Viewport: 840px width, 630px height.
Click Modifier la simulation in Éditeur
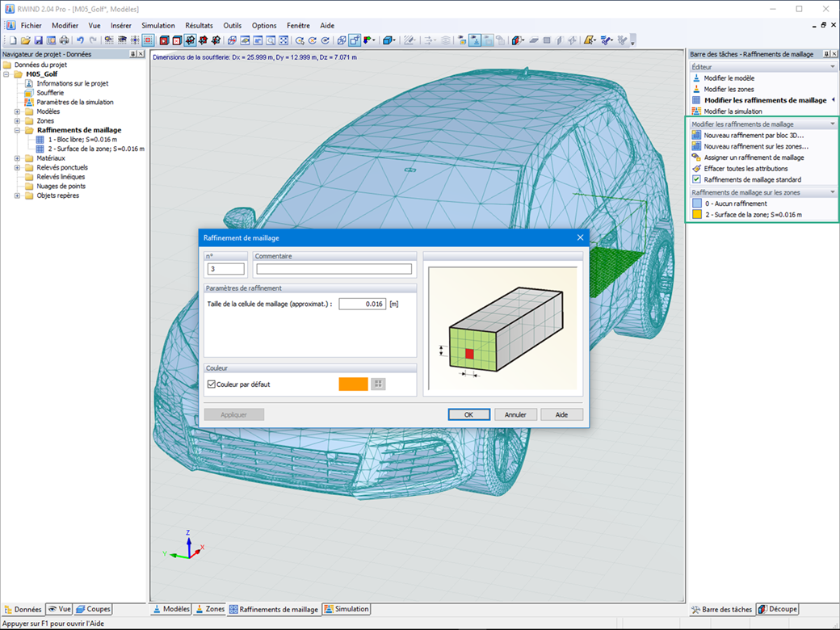point(733,111)
